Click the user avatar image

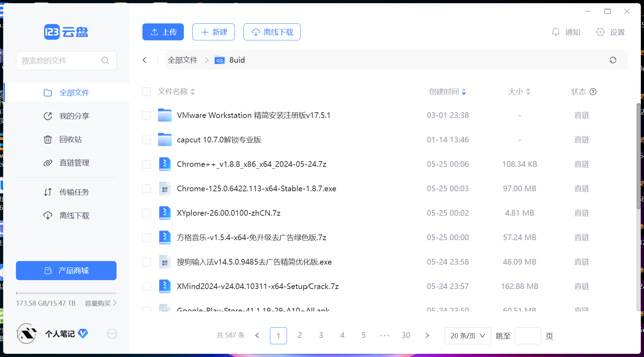[x=27, y=334]
